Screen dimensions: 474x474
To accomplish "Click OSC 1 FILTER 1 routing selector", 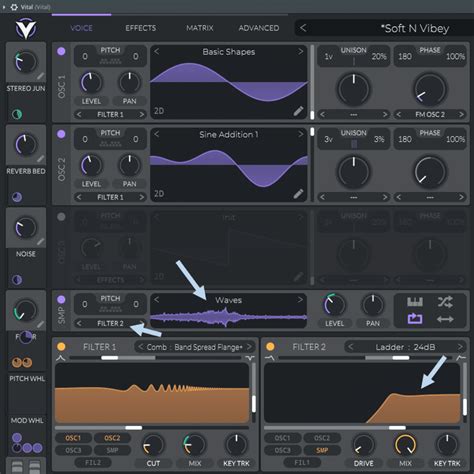I will [110, 114].
